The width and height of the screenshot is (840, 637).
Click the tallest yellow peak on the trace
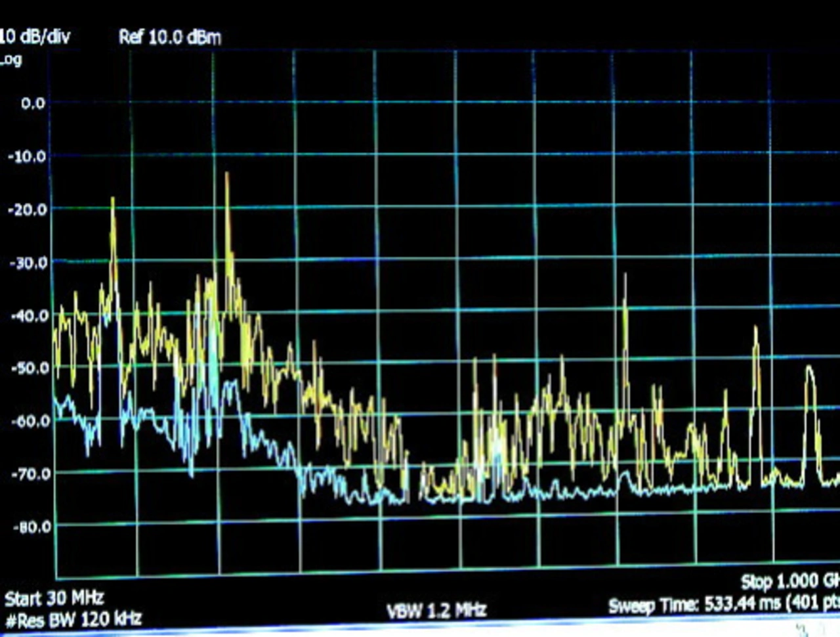click(227, 176)
